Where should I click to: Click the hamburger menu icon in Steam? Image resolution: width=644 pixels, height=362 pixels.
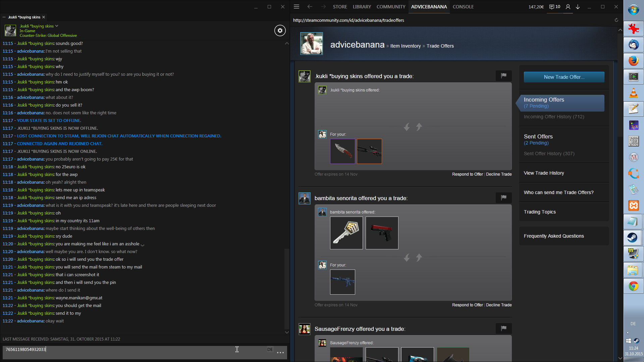pos(297,7)
